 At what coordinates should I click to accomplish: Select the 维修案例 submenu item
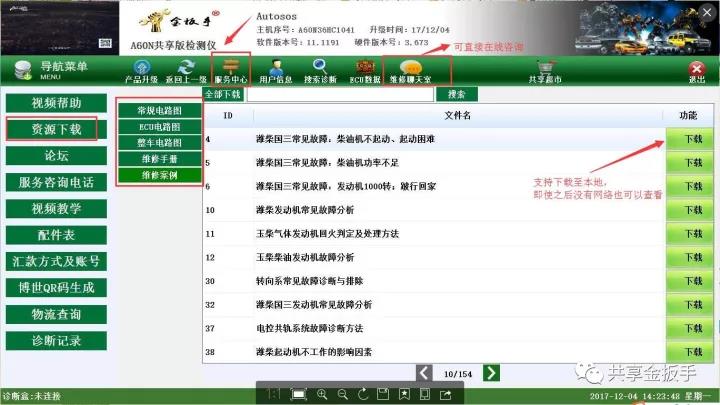pos(159,175)
